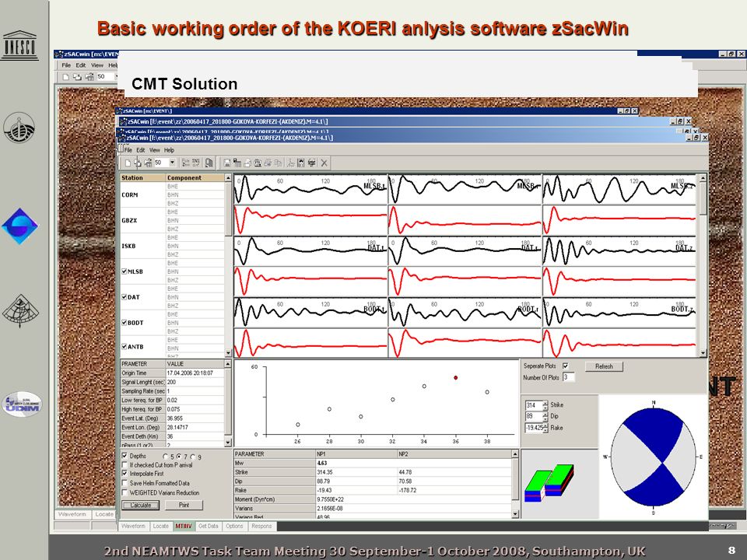Image resolution: width=747 pixels, height=560 pixels.
Task: Select the depth option 5 radio button
Action: [166, 457]
